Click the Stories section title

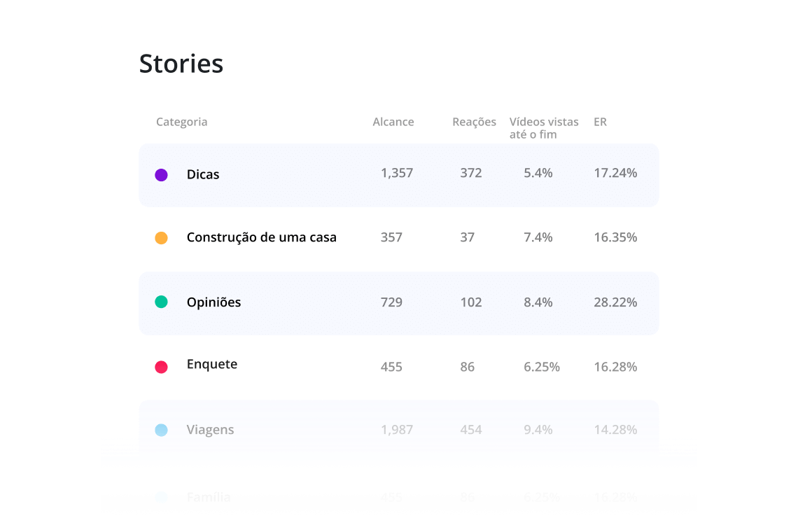coord(181,63)
